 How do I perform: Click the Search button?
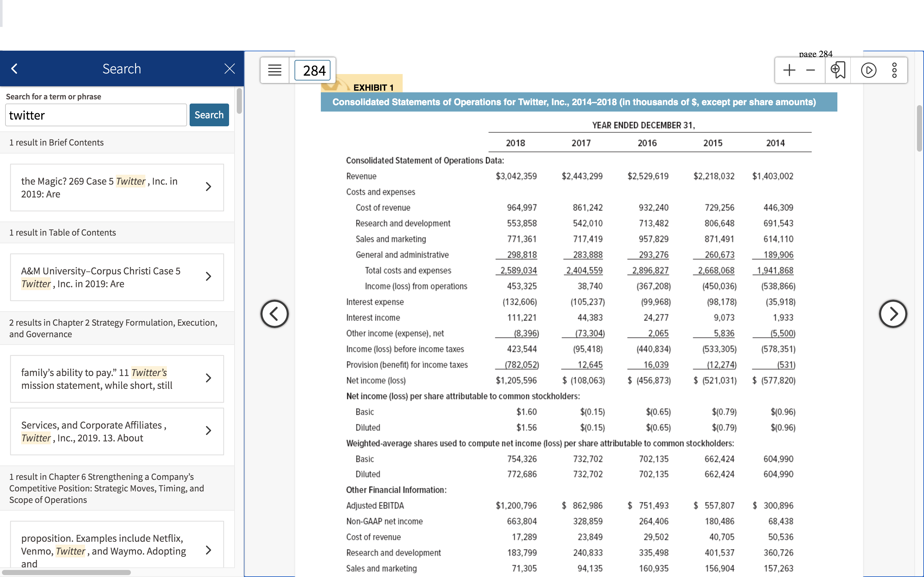click(x=209, y=115)
